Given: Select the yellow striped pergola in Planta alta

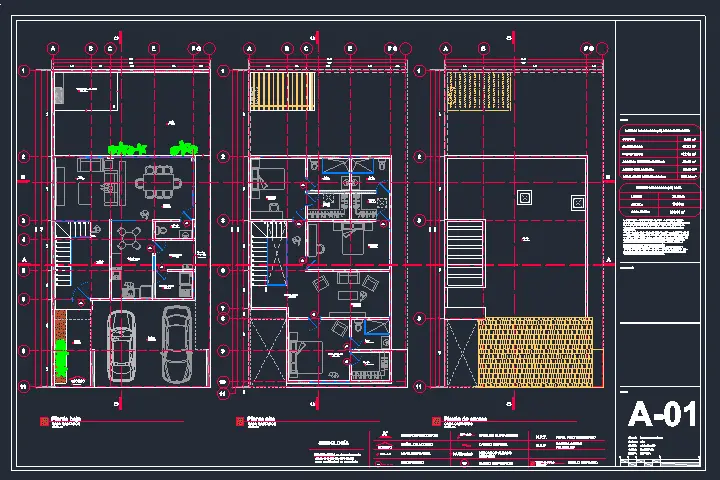Looking at the screenshot, I should coord(282,91).
